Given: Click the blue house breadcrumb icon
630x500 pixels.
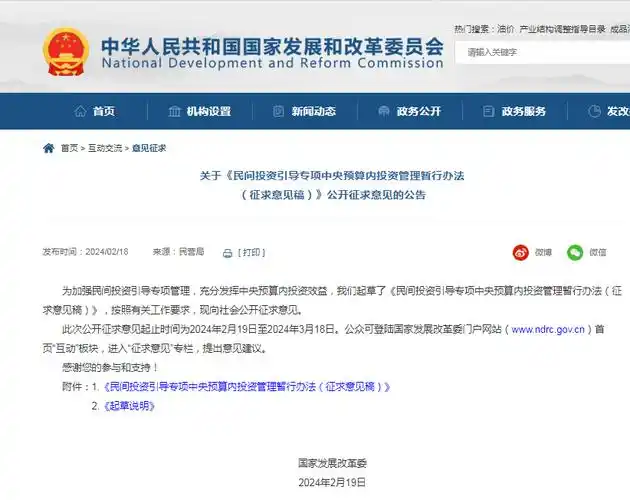Looking at the screenshot, I should pos(49,148).
